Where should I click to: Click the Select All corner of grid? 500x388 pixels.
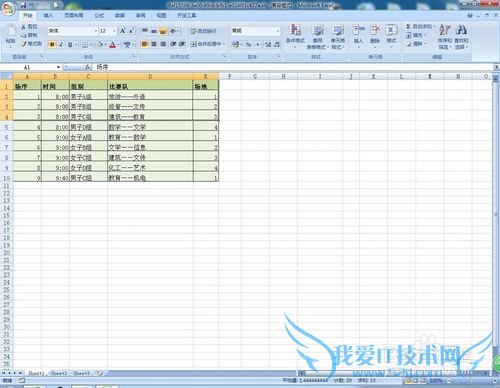(6, 77)
